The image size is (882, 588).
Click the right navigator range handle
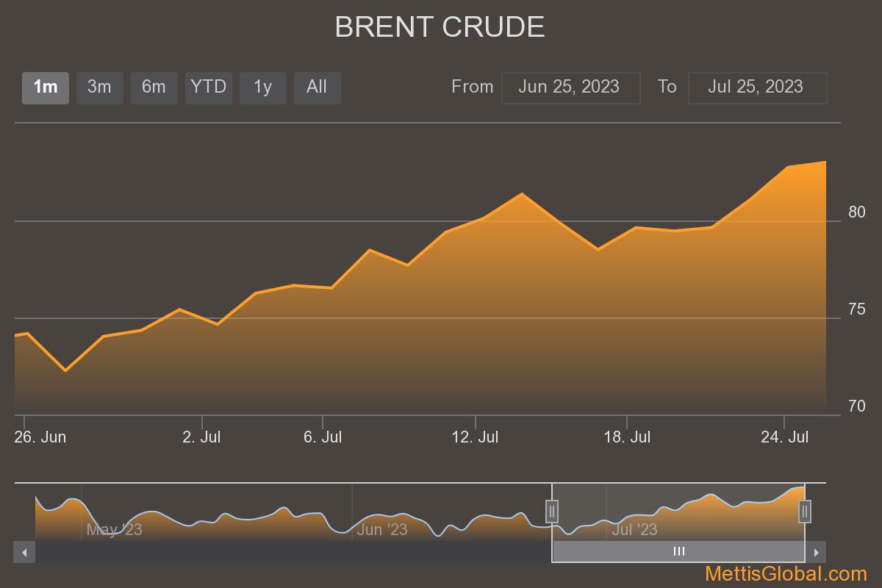tap(805, 510)
